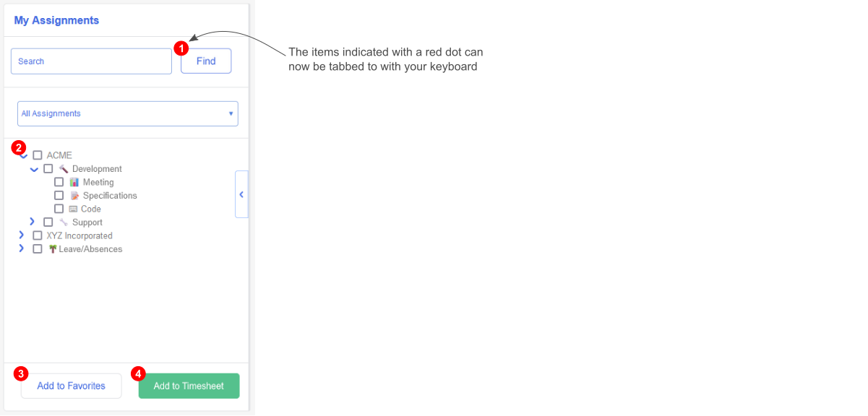This screenshot has width=868, height=416.
Task: Focus the Search input field
Action: [x=91, y=61]
